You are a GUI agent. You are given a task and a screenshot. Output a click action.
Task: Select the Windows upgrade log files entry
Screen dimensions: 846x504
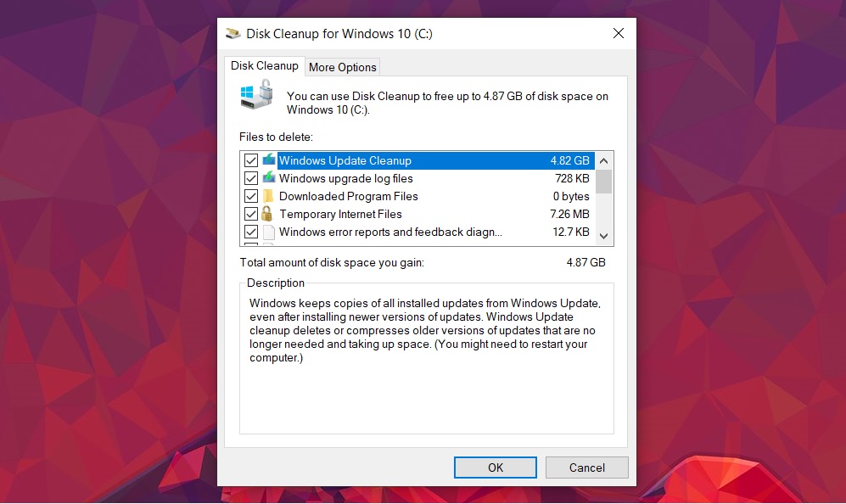click(x=346, y=178)
